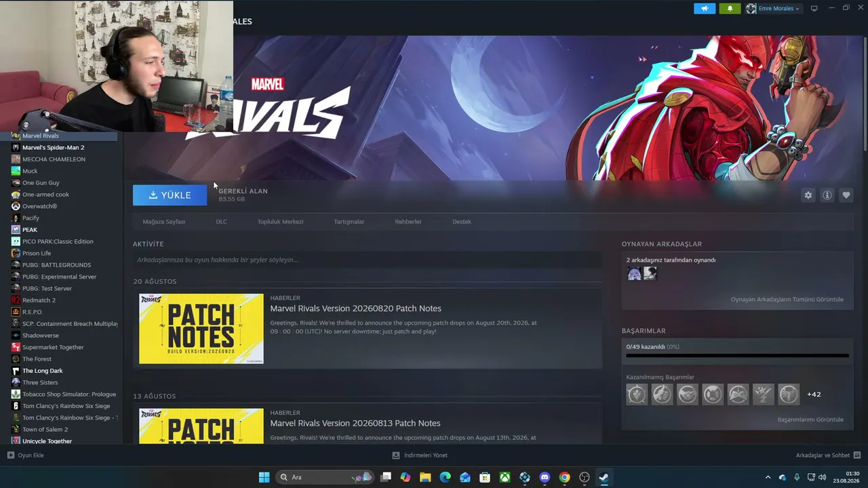Open Marvel Rivals settings gear

pyautogui.click(x=808, y=195)
